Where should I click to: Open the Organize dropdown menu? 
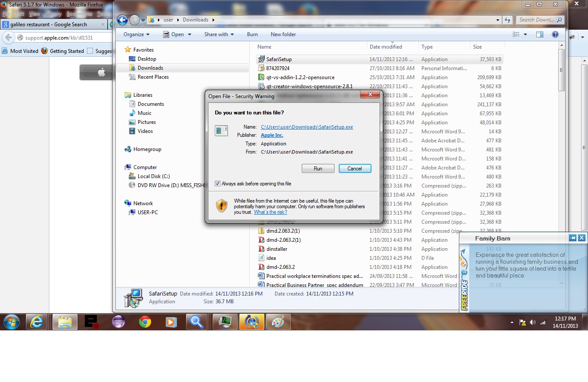pyautogui.click(x=136, y=34)
